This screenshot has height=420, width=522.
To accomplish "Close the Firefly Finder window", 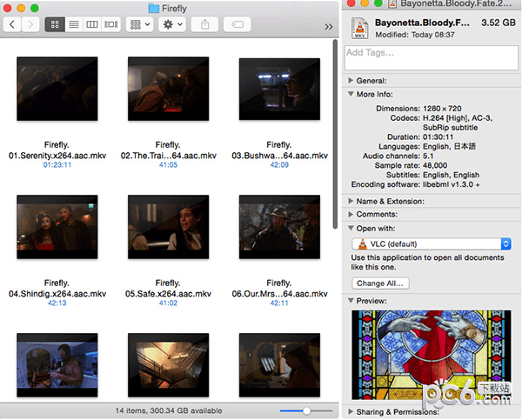I will click(x=7, y=8).
